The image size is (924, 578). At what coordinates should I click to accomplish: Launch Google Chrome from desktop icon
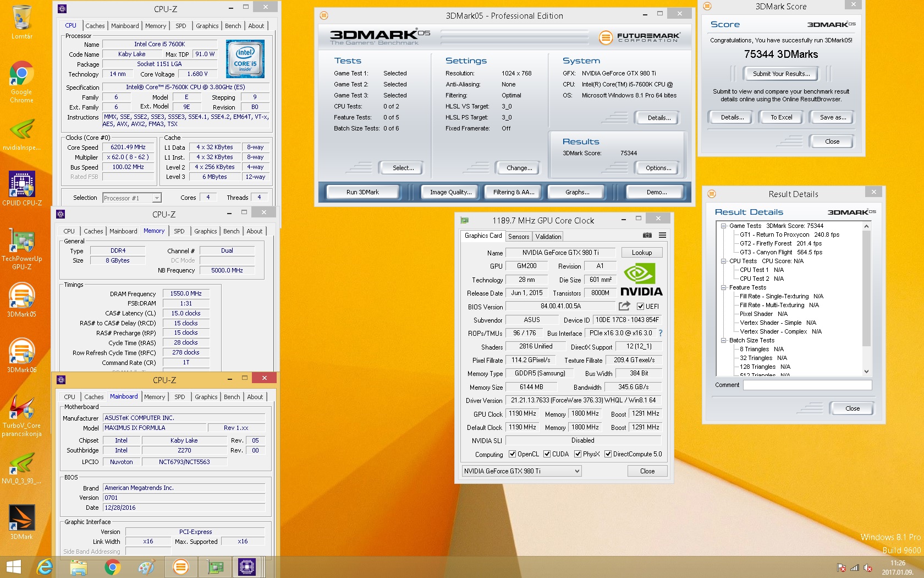pyautogui.click(x=22, y=81)
